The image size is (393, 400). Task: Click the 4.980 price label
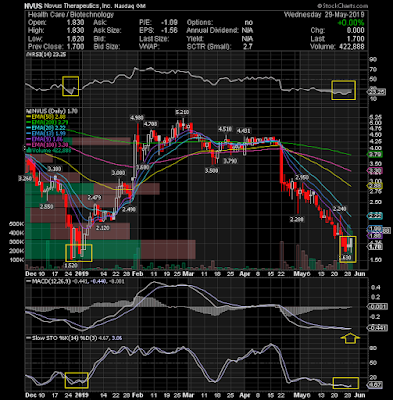coord(137,118)
